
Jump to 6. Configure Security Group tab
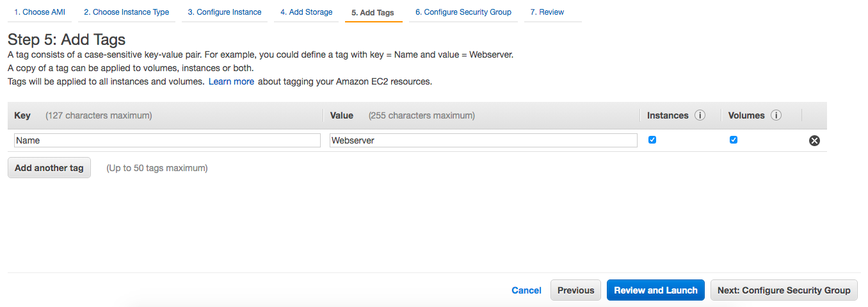[x=463, y=12]
